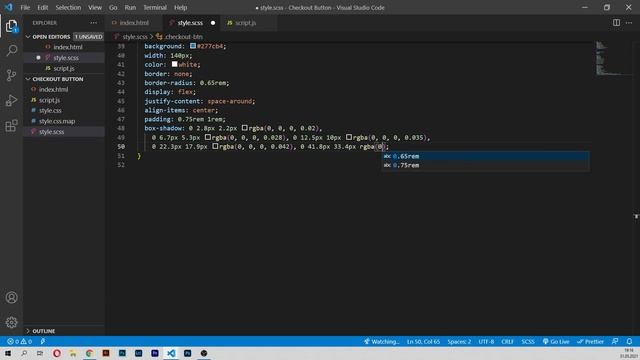Image resolution: width=640 pixels, height=360 pixels.
Task: Click Go Live in status bar
Action: [x=556, y=341]
